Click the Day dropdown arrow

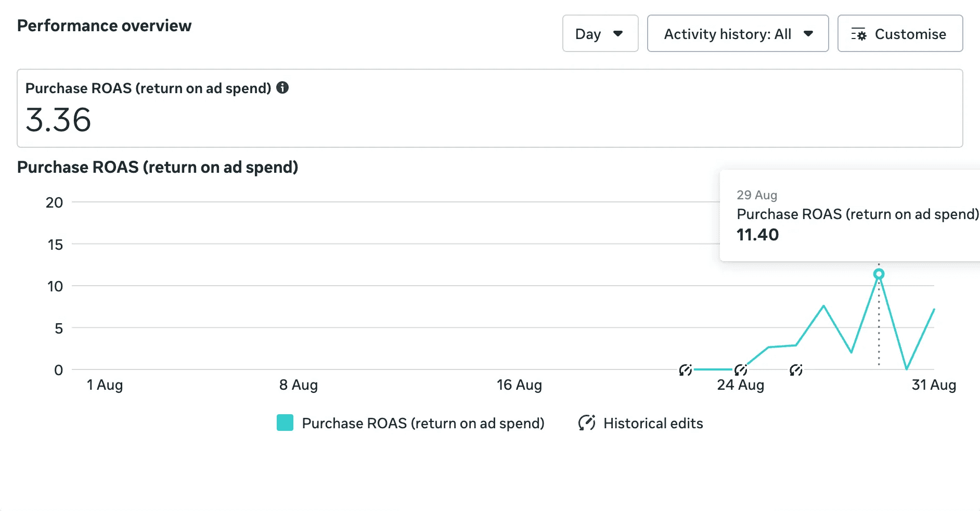coord(618,34)
